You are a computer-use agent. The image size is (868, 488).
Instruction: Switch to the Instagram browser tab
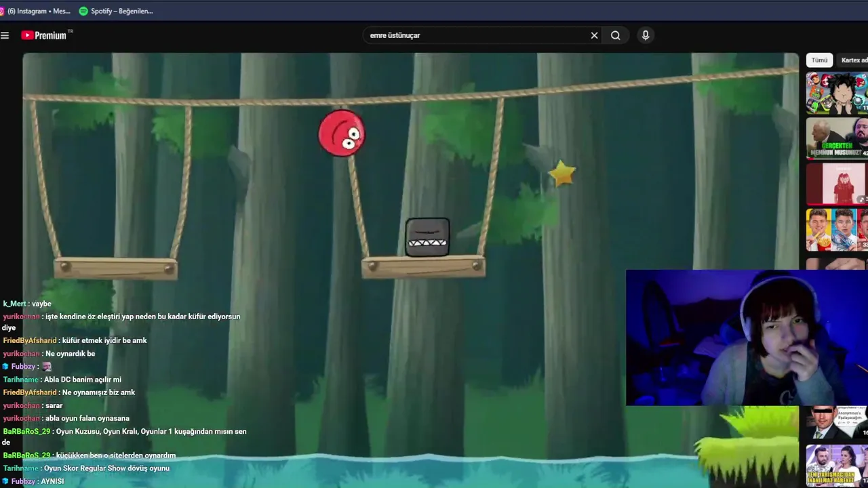coord(35,11)
